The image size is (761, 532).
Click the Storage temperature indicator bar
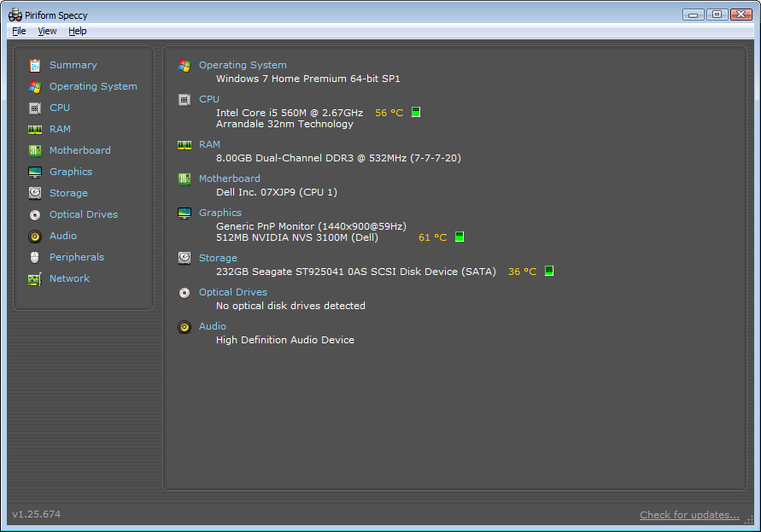pyautogui.click(x=548, y=271)
